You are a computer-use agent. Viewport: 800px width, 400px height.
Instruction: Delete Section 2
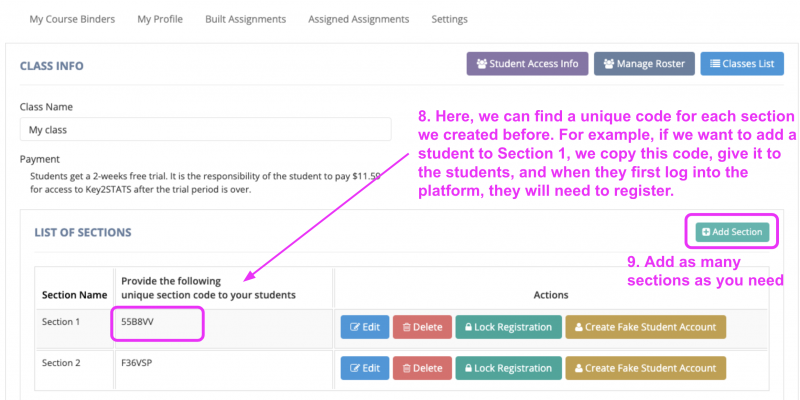tap(421, 368)
